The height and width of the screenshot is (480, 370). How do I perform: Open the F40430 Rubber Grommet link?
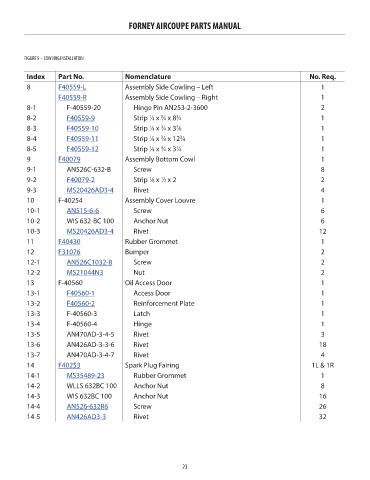point(69,242)
